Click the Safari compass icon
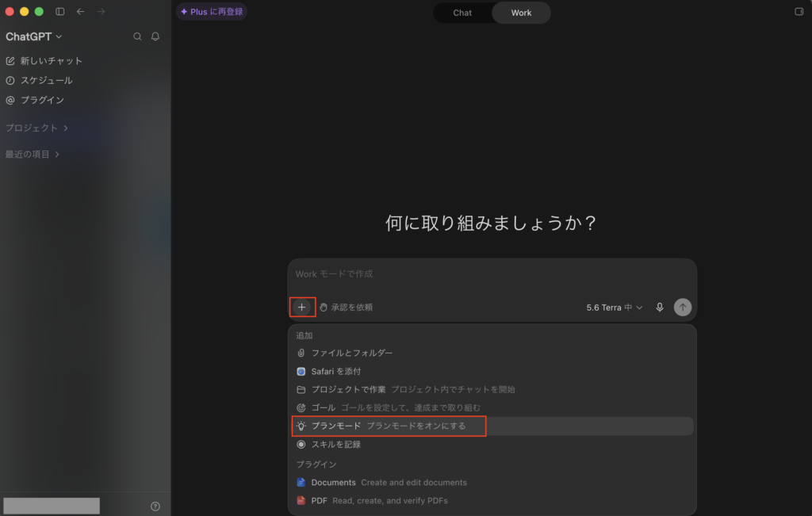Screen dimensions: 812x516 301,371
